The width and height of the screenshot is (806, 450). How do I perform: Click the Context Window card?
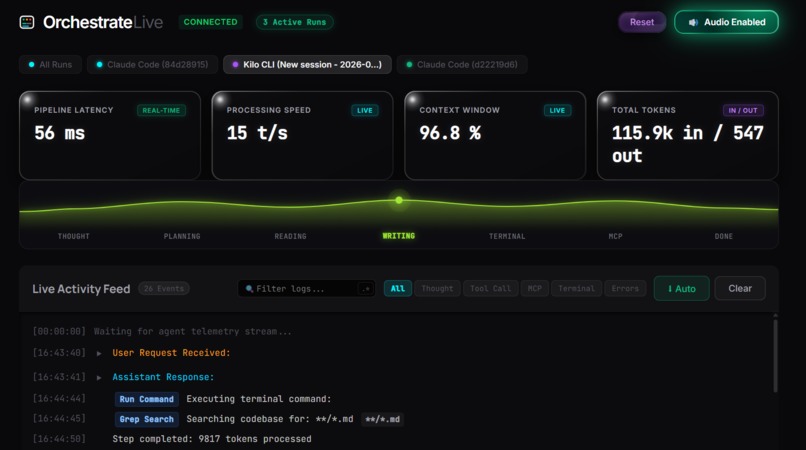click(495, 135)
